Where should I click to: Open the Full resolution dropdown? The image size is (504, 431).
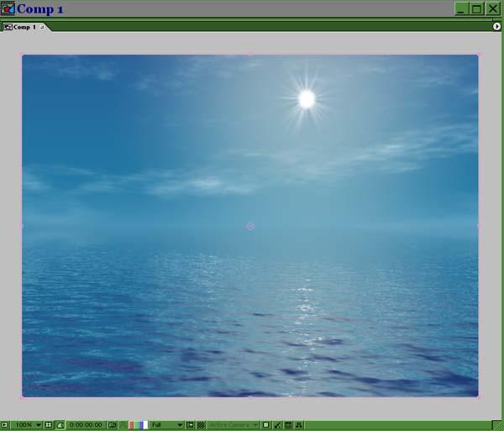166,425
